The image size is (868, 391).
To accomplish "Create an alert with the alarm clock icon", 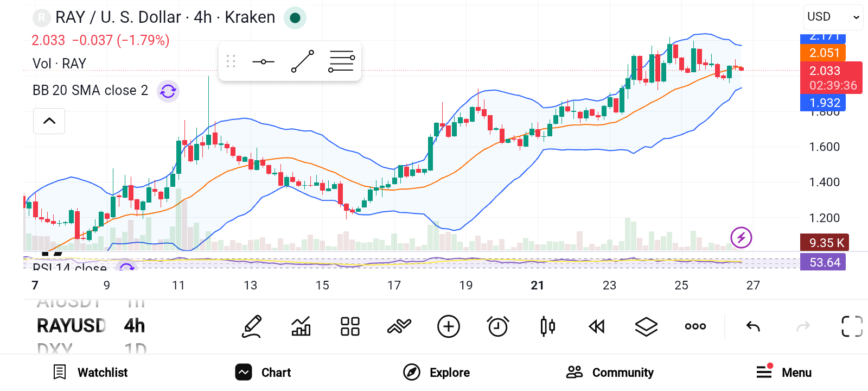I will (x=498, y=326).
